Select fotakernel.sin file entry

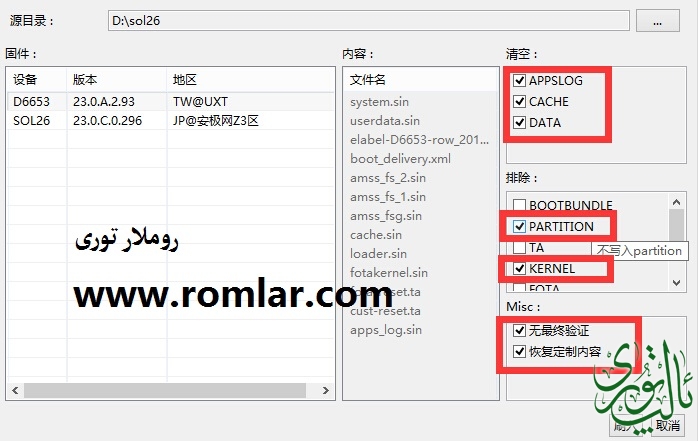click(389, 272)
